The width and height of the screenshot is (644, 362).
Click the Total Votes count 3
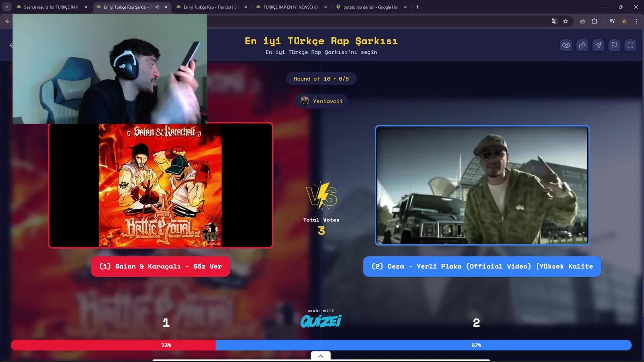tap(321, 231)
